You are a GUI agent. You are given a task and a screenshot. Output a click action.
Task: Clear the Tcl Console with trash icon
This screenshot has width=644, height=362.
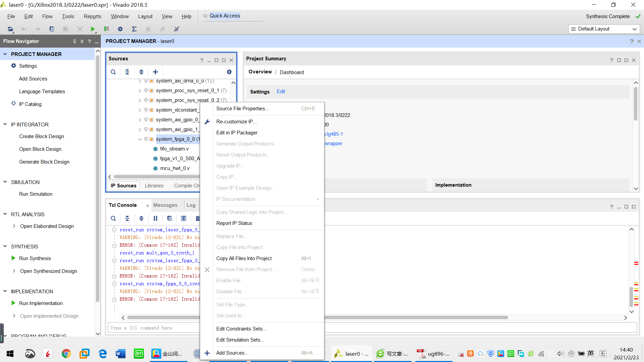(x=198, y=219)
